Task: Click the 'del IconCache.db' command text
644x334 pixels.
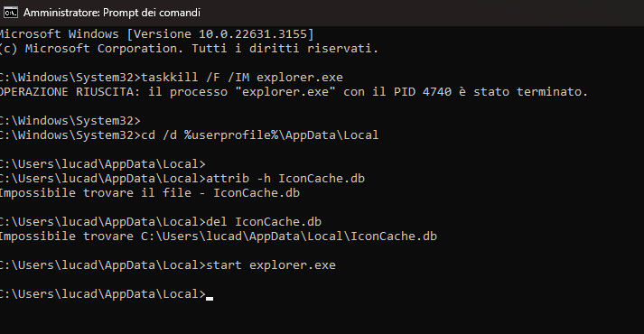Action: [263, 221]
